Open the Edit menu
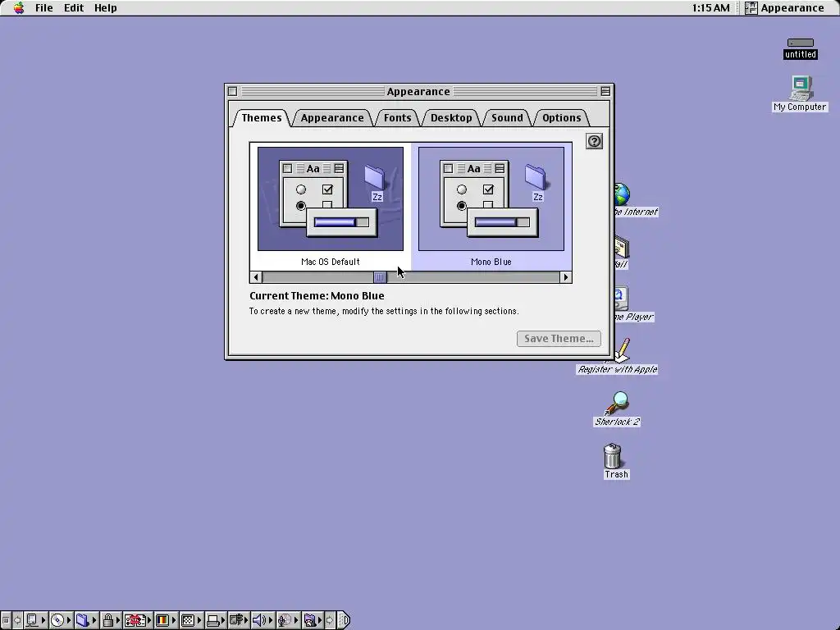840x630 pixels. coord(73,7)
